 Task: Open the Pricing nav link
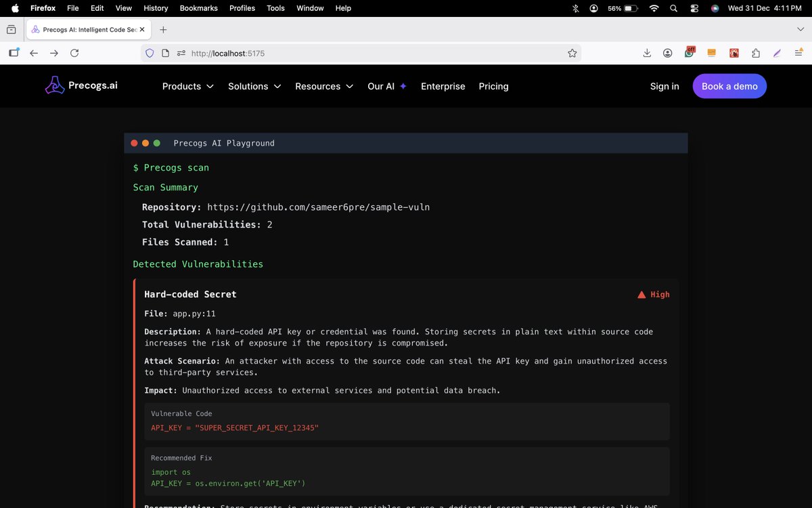point(493,86)
